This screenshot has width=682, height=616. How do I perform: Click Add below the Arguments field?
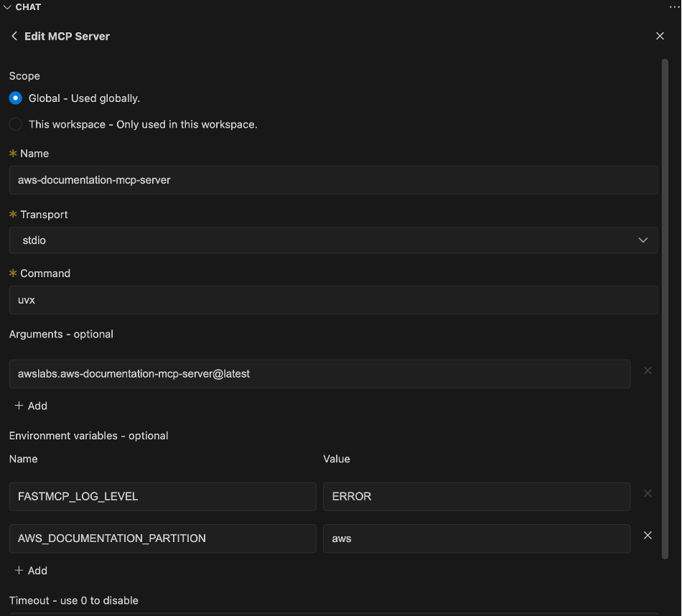click(x=31, y=406)
